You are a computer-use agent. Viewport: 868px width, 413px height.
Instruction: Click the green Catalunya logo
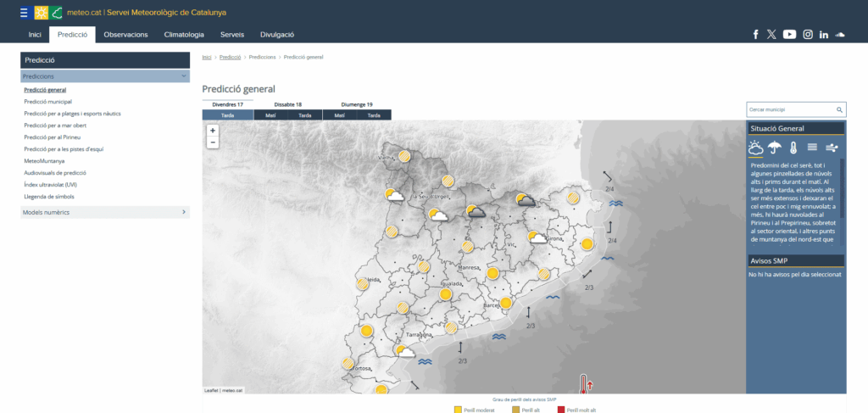(55, 12)
